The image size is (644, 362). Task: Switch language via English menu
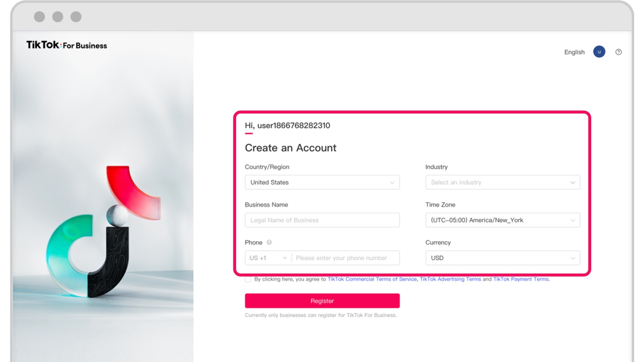point(574,52)
